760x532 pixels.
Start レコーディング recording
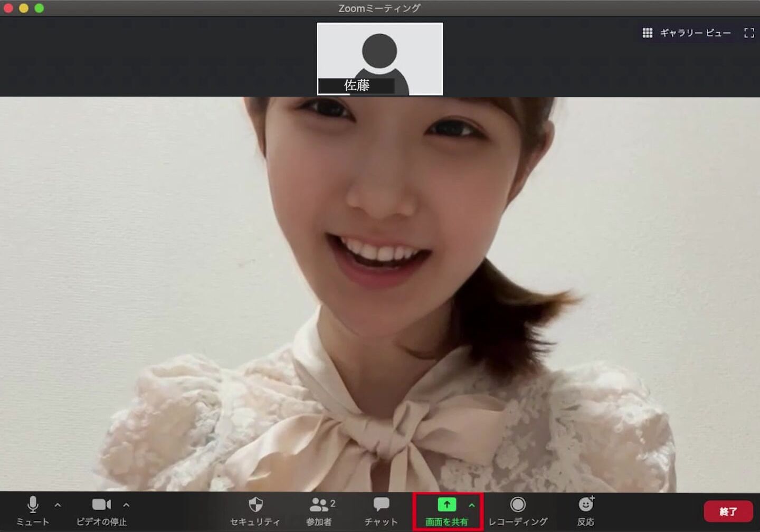pos(518,505)
